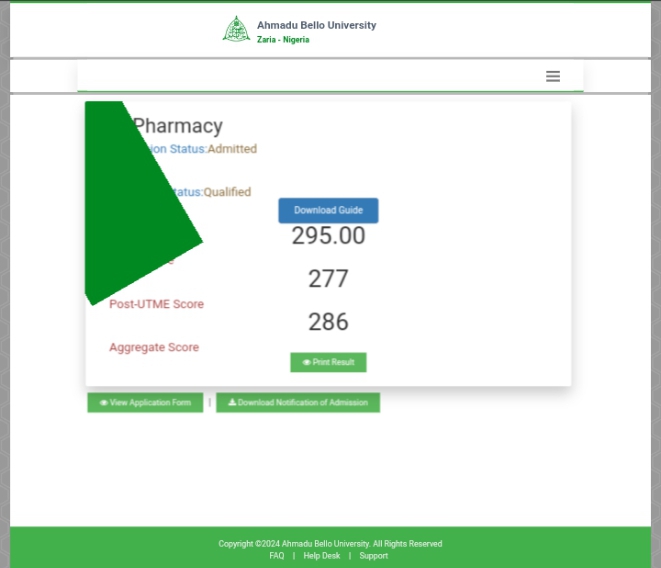This screenshot has width=661, height=568.
Task: Click the download icon for Notification of Admission
Action: (x=232, y=403)
